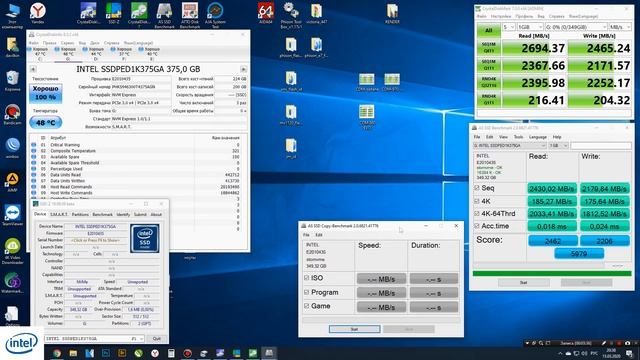Open the This Computer desktop icon
640x360 pixels.
(12, 16)
